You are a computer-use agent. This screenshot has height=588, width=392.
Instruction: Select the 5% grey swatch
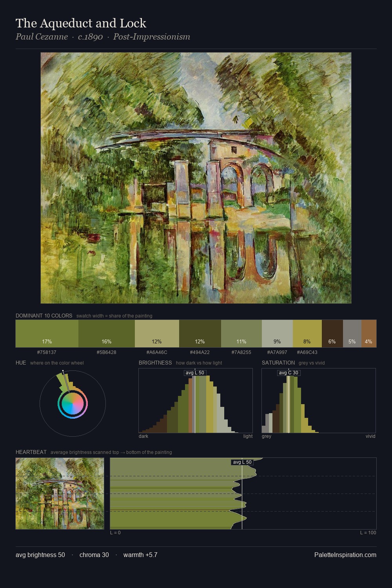[x=352, y=334]
